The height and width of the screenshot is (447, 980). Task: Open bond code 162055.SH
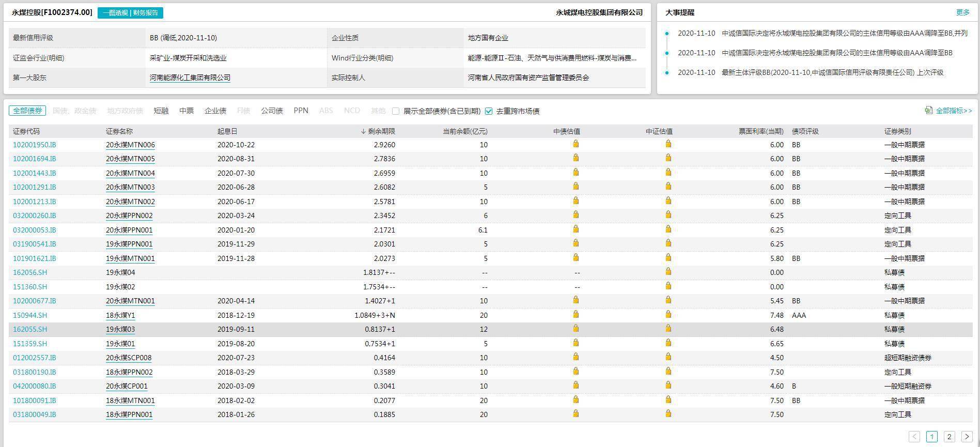click(30, 329)
